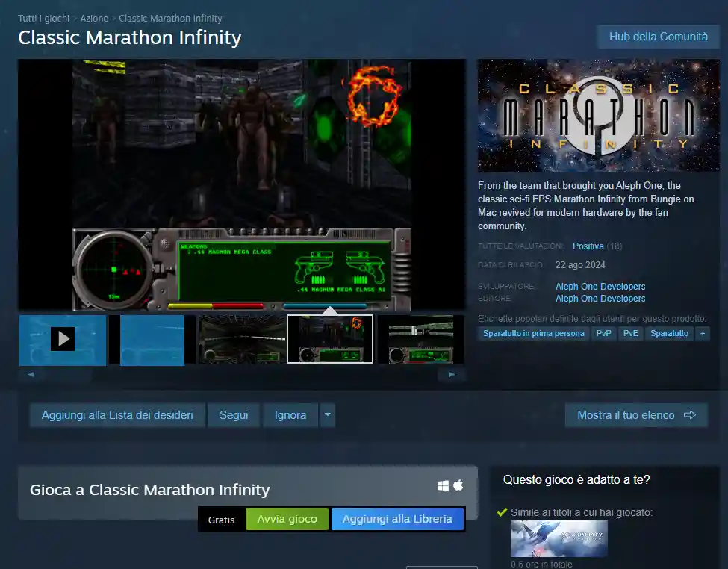Select the 'PvE' tag
Image resolution: width=728 pixels, height=569 pixels.
pyautogui.click(x=630, y=334)
